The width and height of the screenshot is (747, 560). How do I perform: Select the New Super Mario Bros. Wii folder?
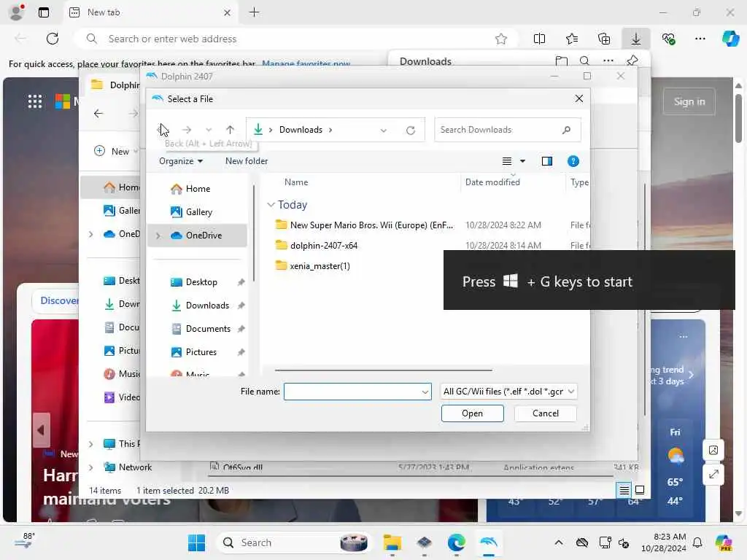click(371, 225)
